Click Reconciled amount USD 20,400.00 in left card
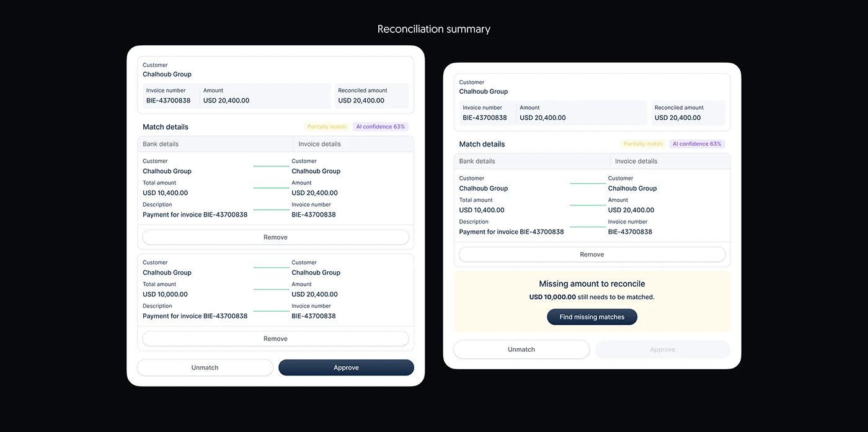 371,96
